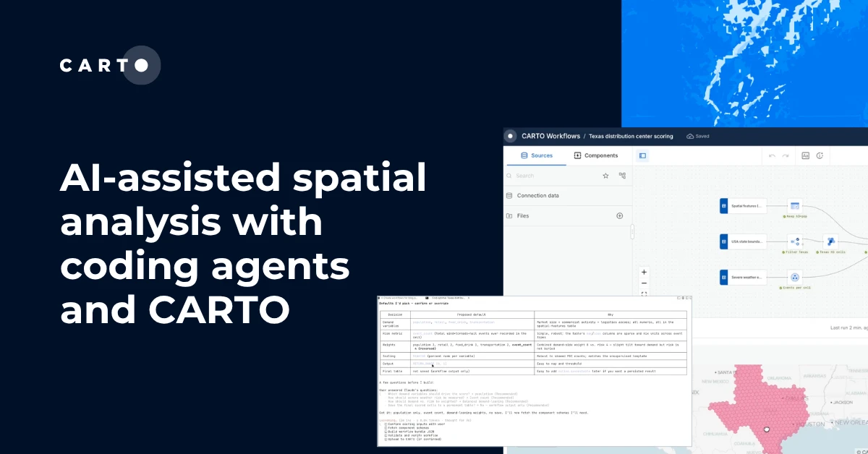Select the first terminal tab Create workflows

400,298
